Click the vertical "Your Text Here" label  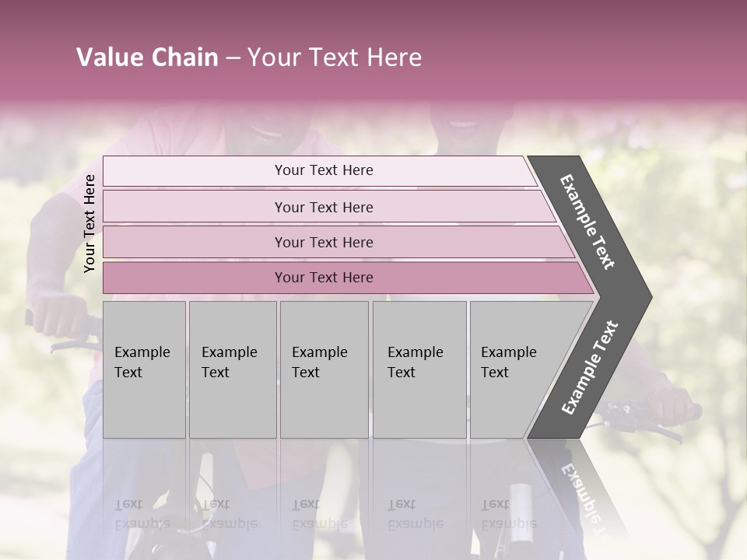point(89,223)
